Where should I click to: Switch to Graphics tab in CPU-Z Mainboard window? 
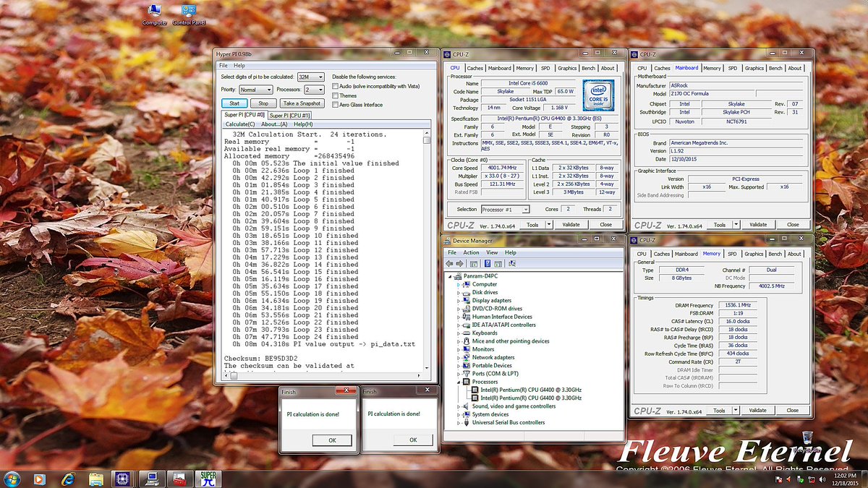754,68
